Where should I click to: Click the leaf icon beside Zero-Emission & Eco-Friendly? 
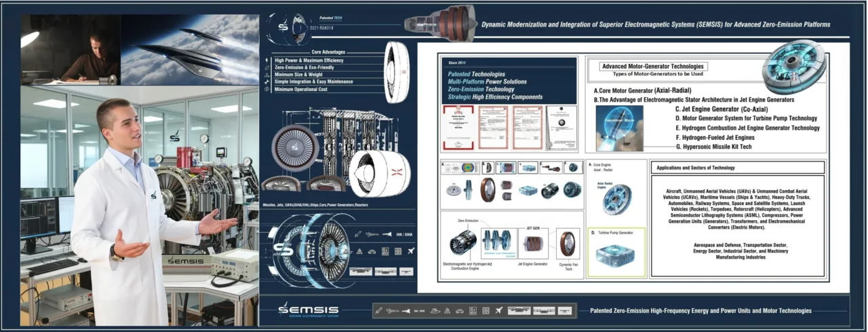[267, 68]
